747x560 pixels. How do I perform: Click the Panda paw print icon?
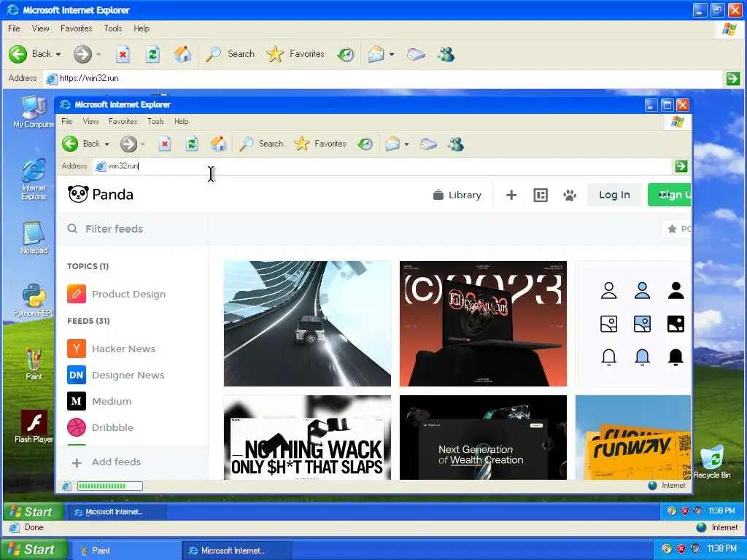point(569,195)
